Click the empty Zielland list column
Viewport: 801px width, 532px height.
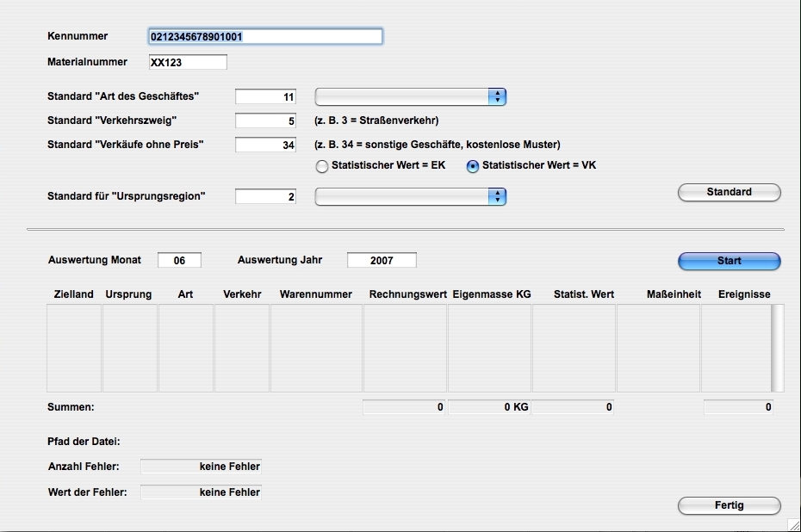pyautogui.click(x=74, y=348)
